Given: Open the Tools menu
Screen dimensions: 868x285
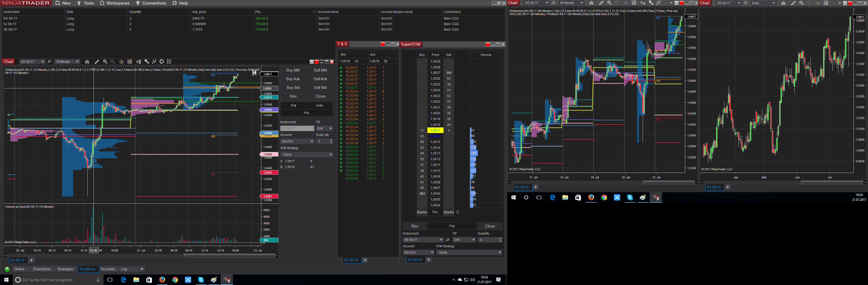Looking at the screenshot, I should pos(85,3).
